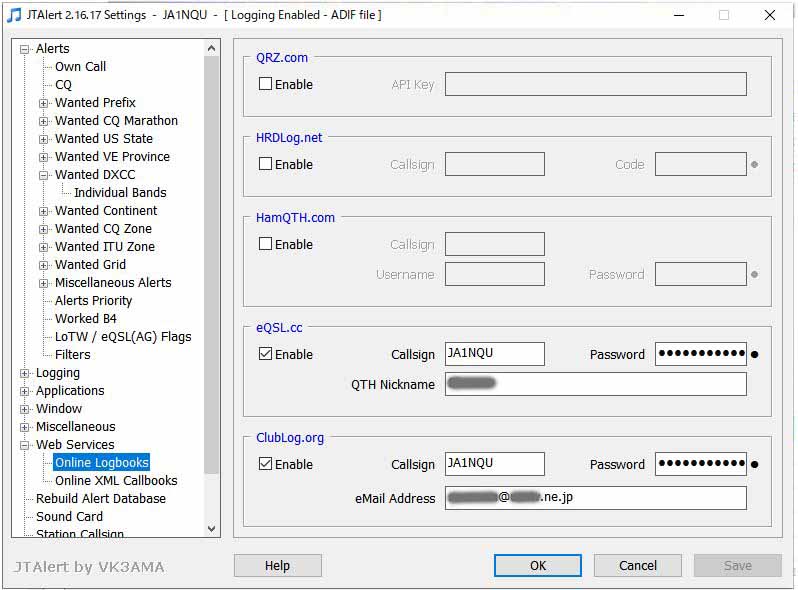The width and height of the screenshot is (798, 590).
Task: Disable the ClubLog.org Enable checkbox
Action: click(266, 464)
